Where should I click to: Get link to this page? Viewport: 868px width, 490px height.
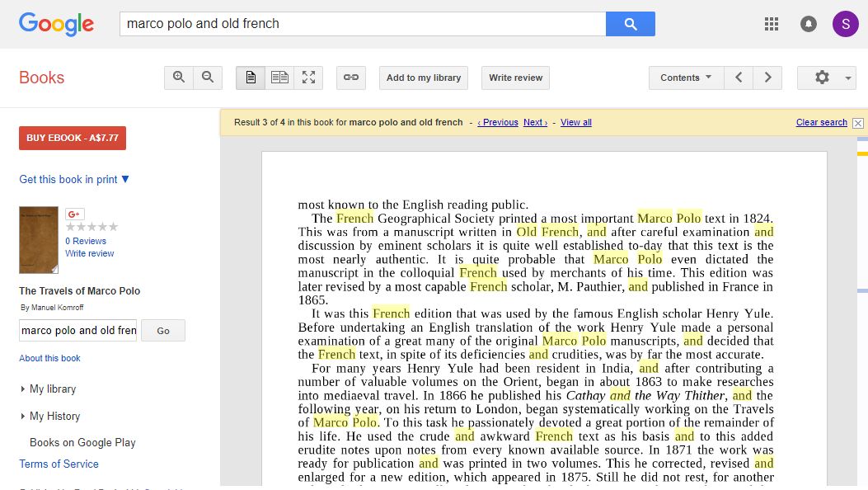coord(351,78)
